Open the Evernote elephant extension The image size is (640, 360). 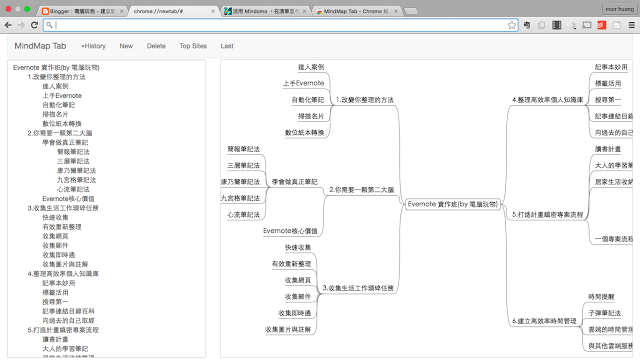[x=527, y=25]
